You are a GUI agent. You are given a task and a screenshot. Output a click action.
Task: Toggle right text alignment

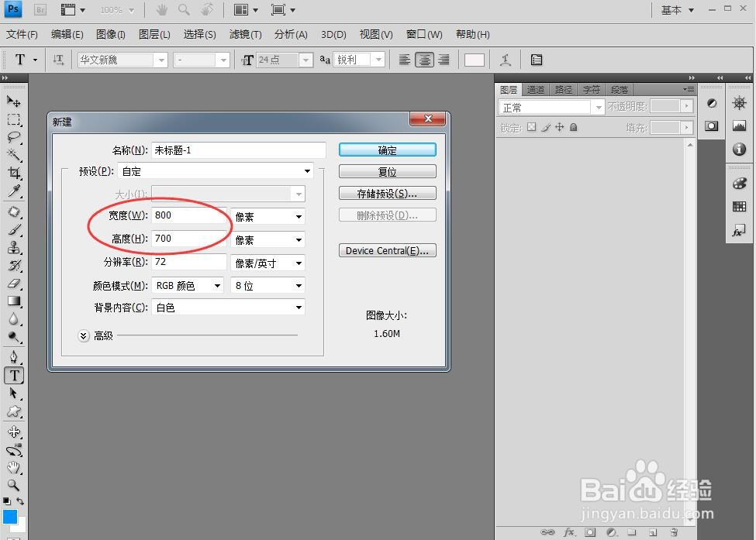click(x=443, y=60)
